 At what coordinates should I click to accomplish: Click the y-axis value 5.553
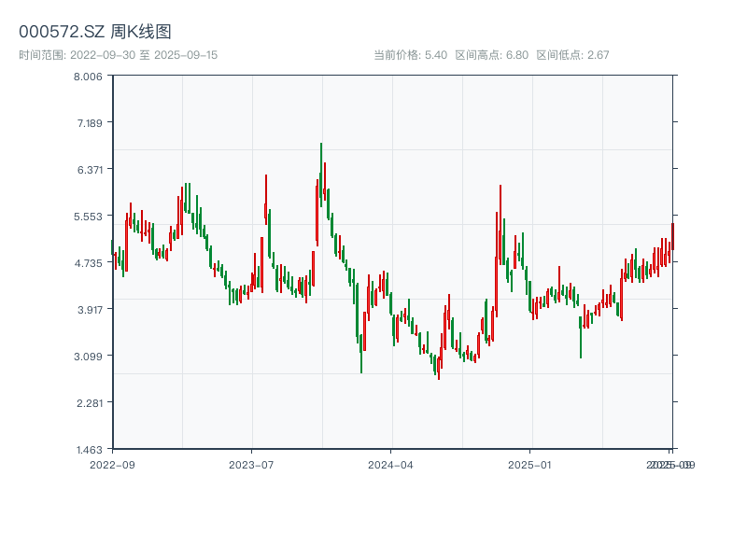[x=88, y=217]
